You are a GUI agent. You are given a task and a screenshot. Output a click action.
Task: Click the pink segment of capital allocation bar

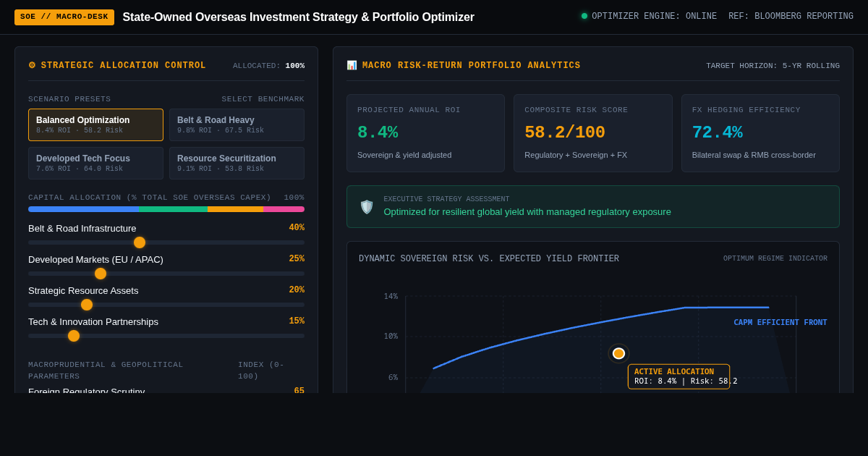[284, 209]
